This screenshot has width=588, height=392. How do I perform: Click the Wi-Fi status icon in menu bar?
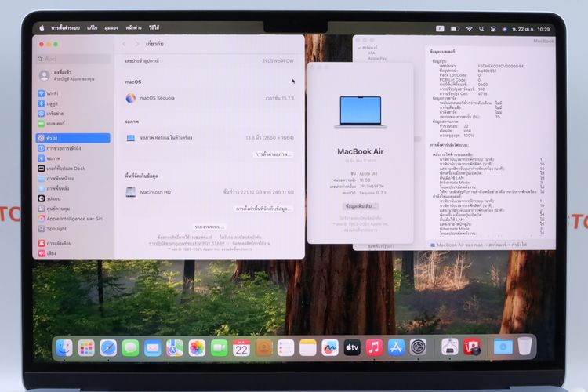tap(469, 29)
